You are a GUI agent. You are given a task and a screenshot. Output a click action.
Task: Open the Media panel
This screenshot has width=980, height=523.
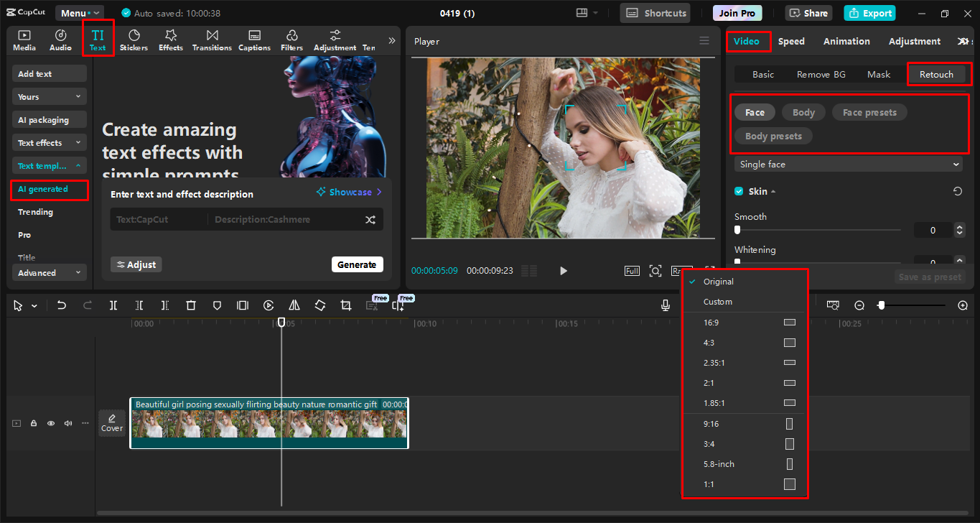point(24,39)
